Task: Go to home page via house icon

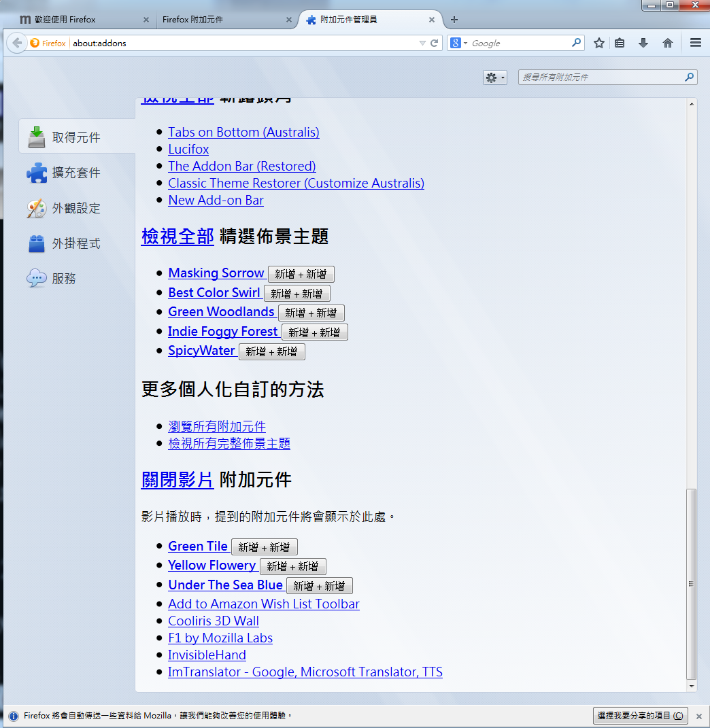Action: point(668,44)
